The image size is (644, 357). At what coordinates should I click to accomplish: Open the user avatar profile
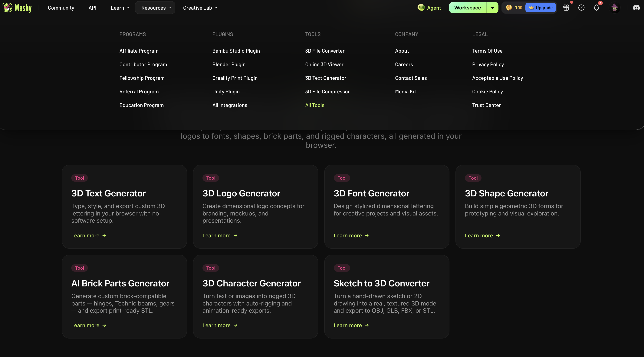click(615, 8)
